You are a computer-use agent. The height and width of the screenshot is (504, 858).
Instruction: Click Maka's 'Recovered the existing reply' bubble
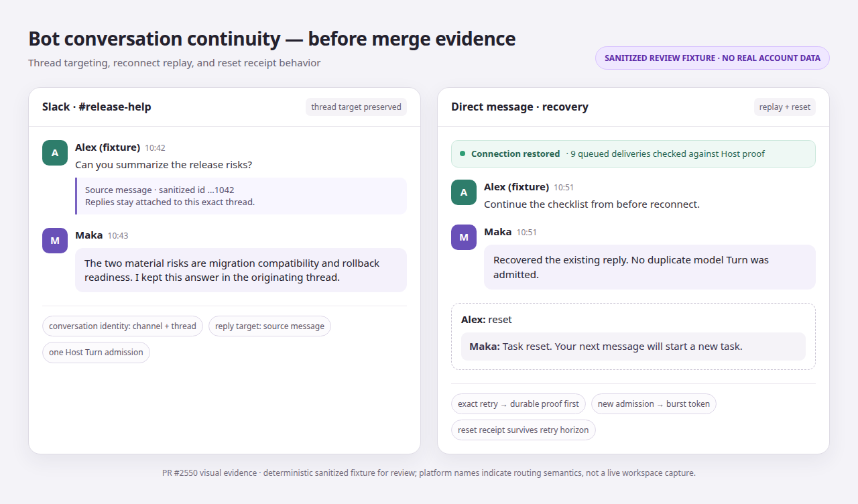(x=650, y=267)
